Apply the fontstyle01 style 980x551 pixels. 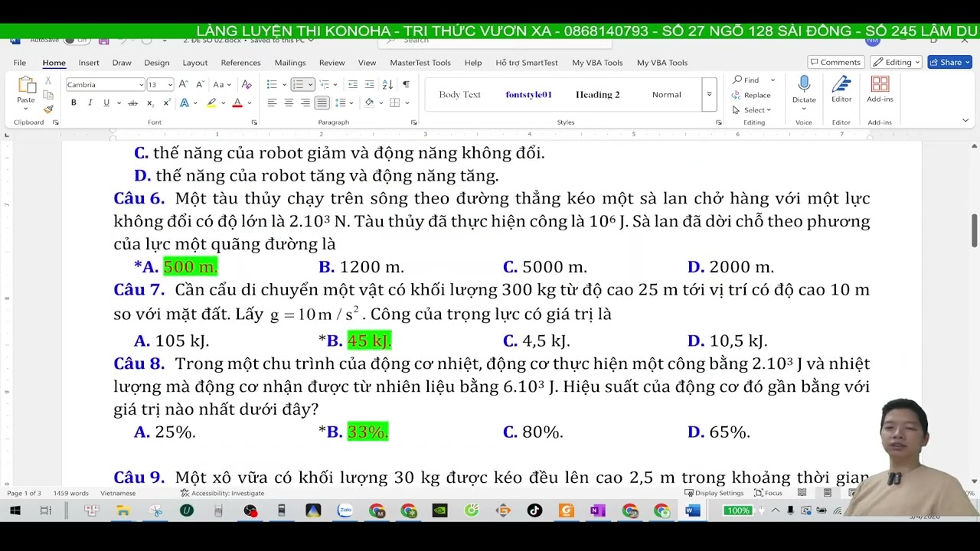528,95
